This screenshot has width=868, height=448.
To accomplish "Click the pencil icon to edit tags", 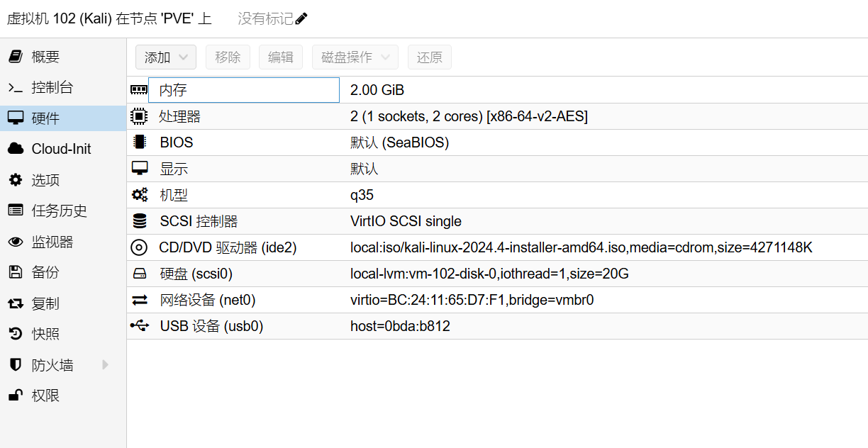I will pos(301,19).
